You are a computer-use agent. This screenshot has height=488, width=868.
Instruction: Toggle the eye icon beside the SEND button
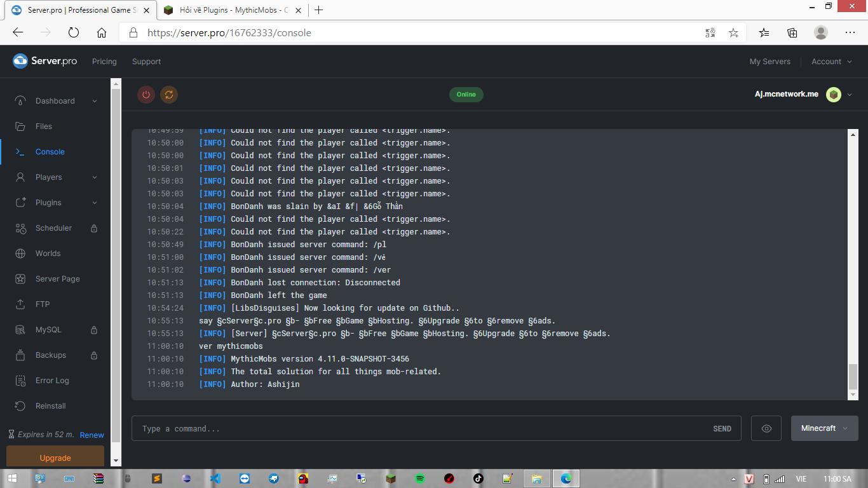tap(766, 428)
